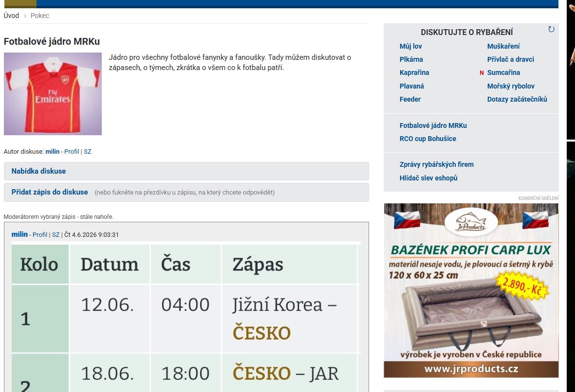Click the JrProducts logo in the ad
575x392 pixels.
tap(471, 222)
